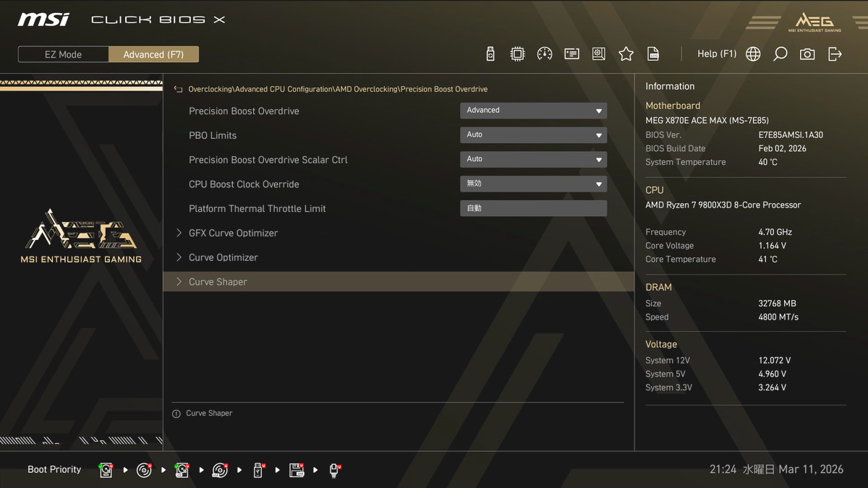The width and height of the screenshot is (868, 488).
Task: Take a screenshot with camera icon
Action: click(x=807, y=54)
